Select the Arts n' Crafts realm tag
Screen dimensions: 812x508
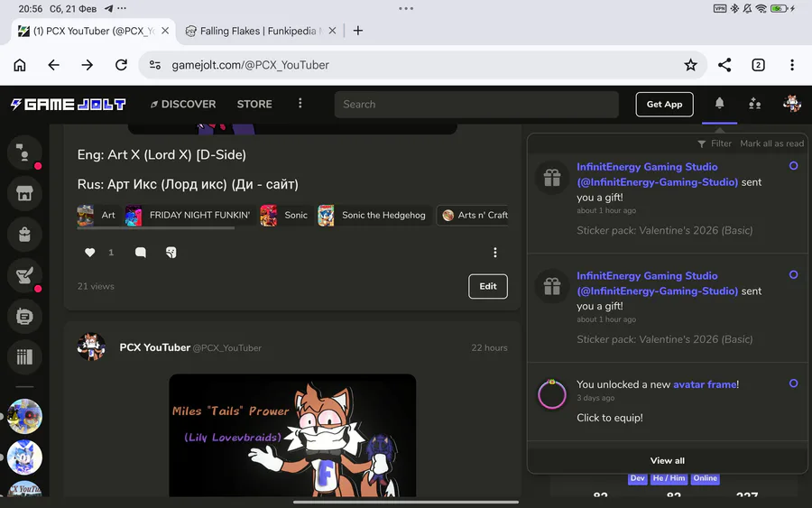pos(473,215)
